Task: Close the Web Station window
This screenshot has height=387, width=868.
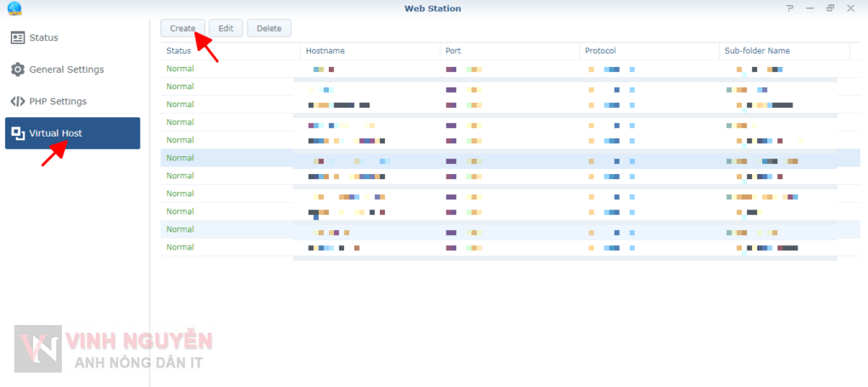Action: (x=850, y=8)
